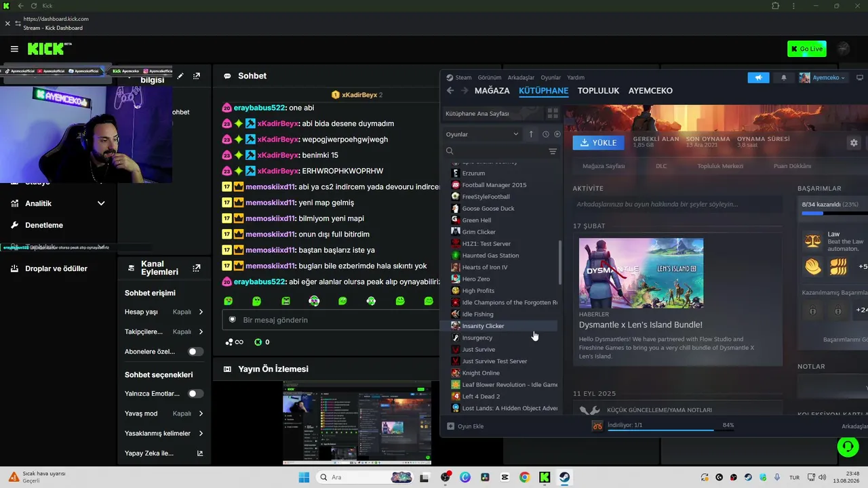Image resolution: width=868 pixels, height=488 pixels.
Task: Click the achievements progress bar in Steam
Action: tap(834, 213)
